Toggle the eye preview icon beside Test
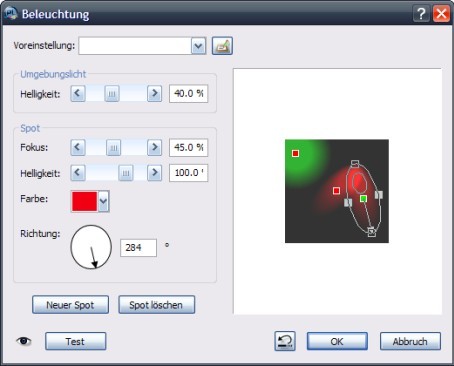Screen dimensions: 454x366 24,341
